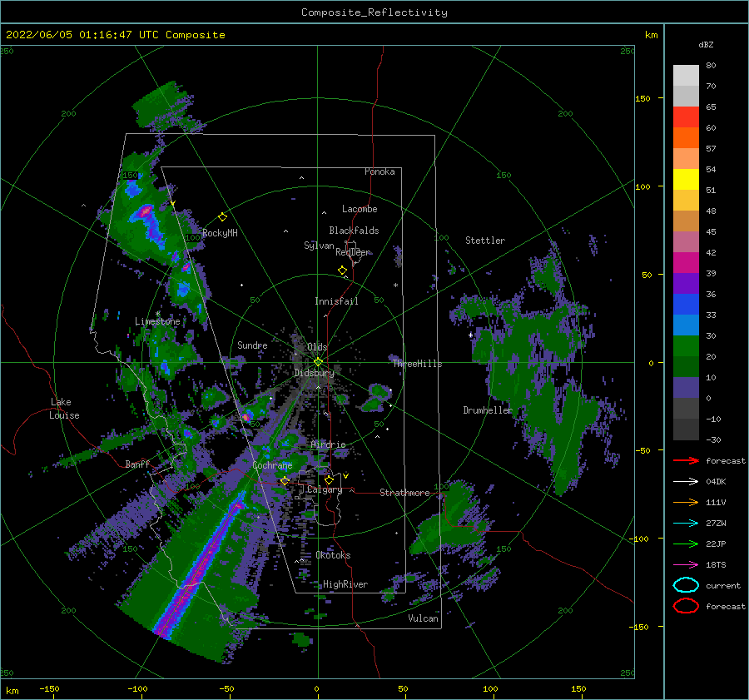Pick the light gray swatch between 80 and 70 dBZ
The height and width of the screenshot is (700, 749).
686,76
